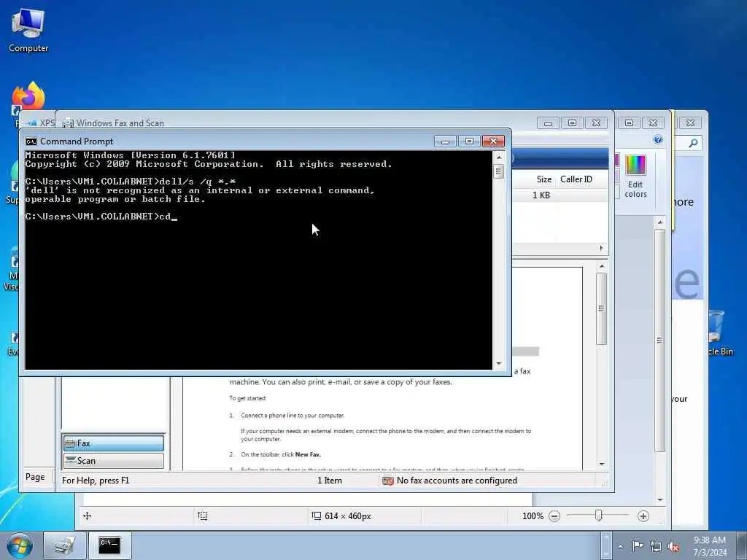This screenshot has height=560, width=747.
Task: Open the Action Center flag icon
Action: click(x=638, y=545)
